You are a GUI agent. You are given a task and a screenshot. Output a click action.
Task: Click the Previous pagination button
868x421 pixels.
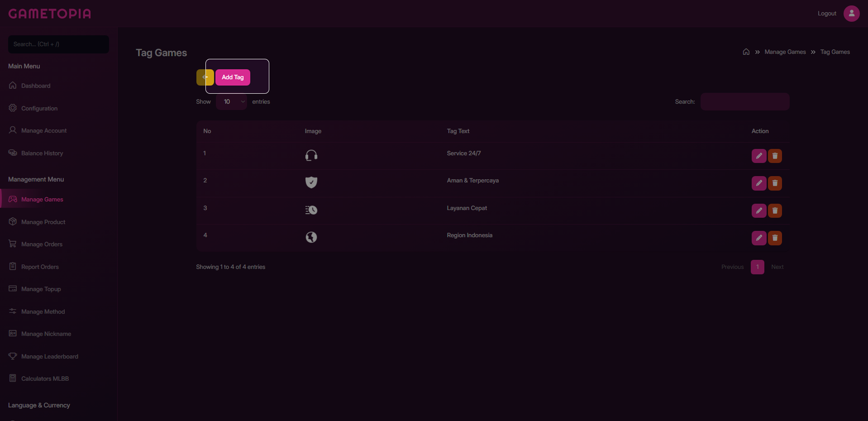point(732,267)
